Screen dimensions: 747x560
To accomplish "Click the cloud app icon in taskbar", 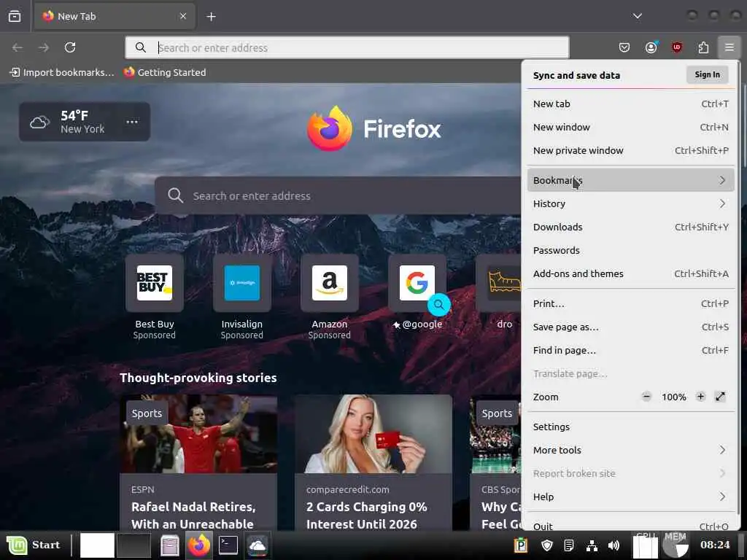I will coord(258,545).
